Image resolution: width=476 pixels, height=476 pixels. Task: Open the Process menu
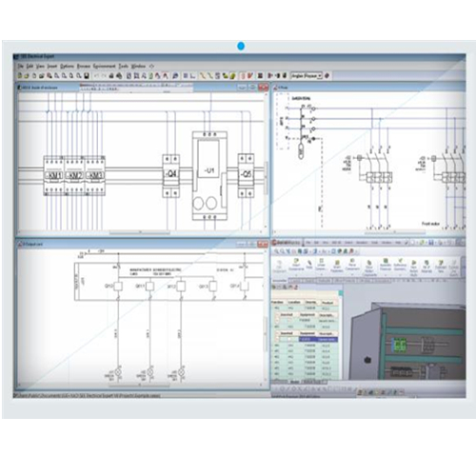pyautogui.click(x=84, y=66)
